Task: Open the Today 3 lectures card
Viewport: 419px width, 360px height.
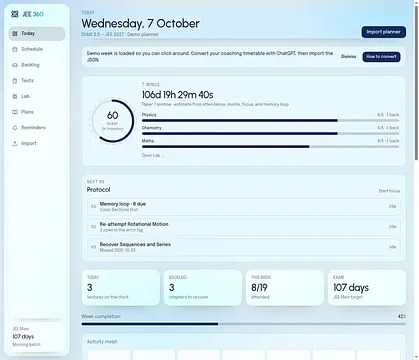Action: coord(121,288)
